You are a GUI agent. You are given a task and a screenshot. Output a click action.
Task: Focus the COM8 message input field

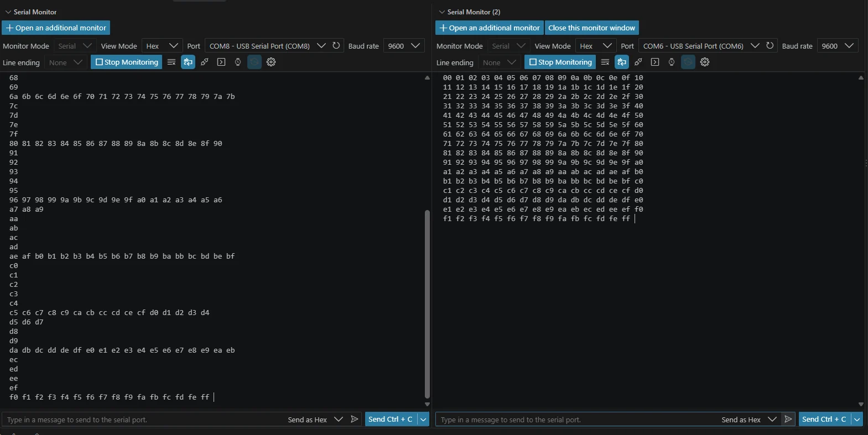tap(144, 420)
